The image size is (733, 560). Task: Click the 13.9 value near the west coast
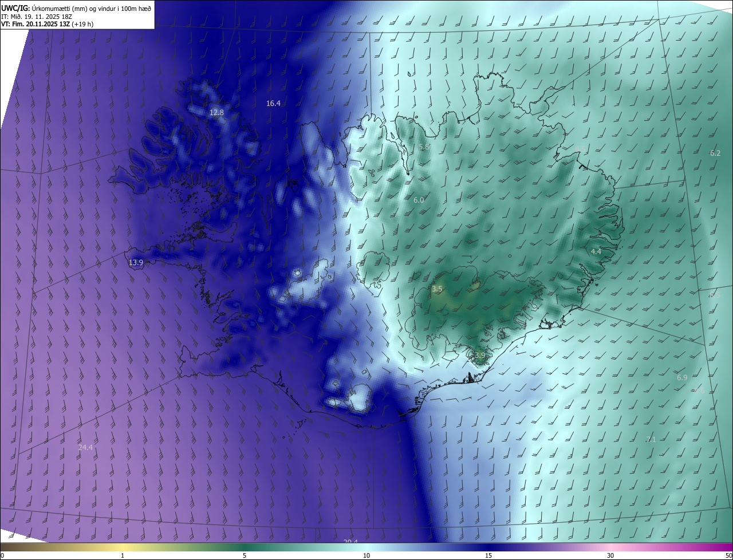pos(136,262)
